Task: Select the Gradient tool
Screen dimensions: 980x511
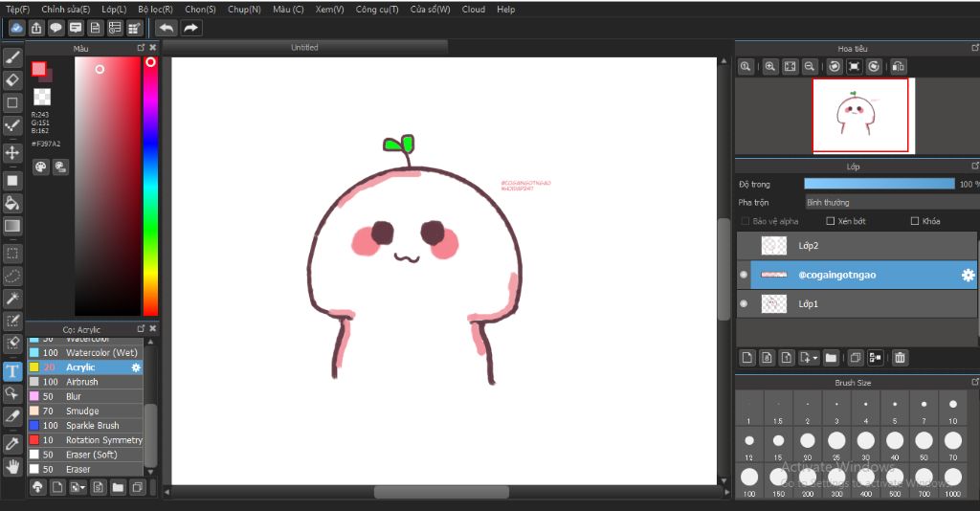Action: tap(12, 226)
